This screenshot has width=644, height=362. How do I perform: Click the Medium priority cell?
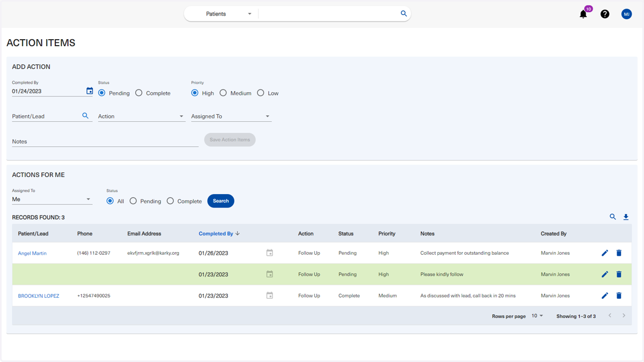(387, 296)
